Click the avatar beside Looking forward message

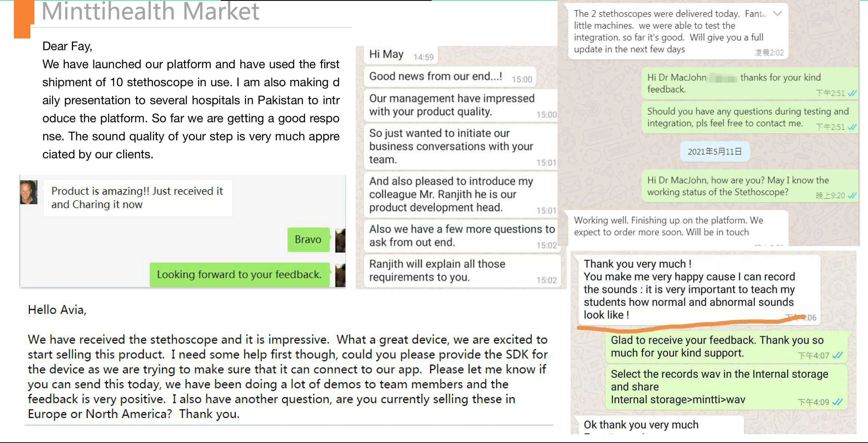click(x=340, y=275)
